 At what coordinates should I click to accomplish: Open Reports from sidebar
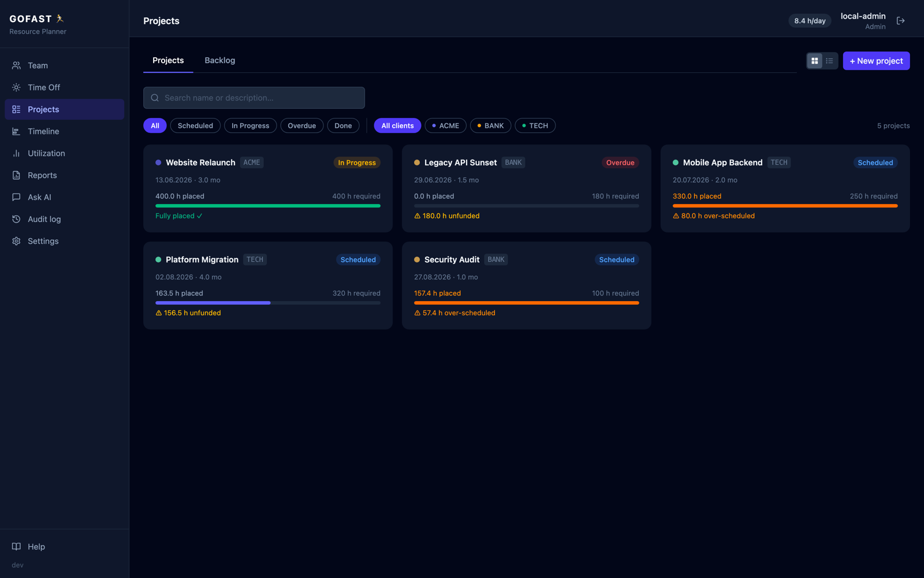(64, 175)
